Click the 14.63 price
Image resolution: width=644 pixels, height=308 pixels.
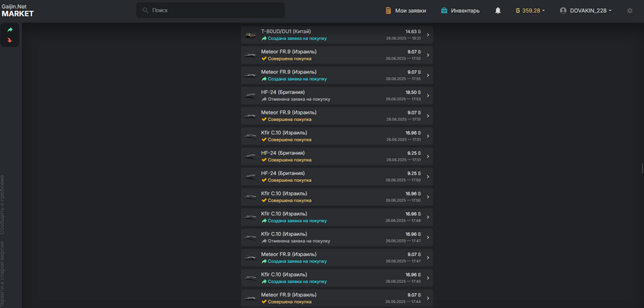(x=413, y=32)
